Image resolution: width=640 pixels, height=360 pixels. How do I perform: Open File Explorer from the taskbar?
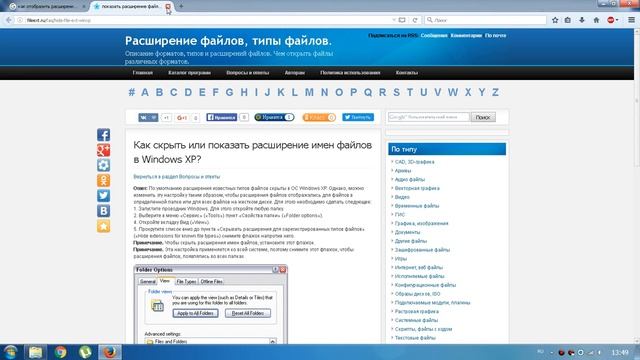[36, 352]
